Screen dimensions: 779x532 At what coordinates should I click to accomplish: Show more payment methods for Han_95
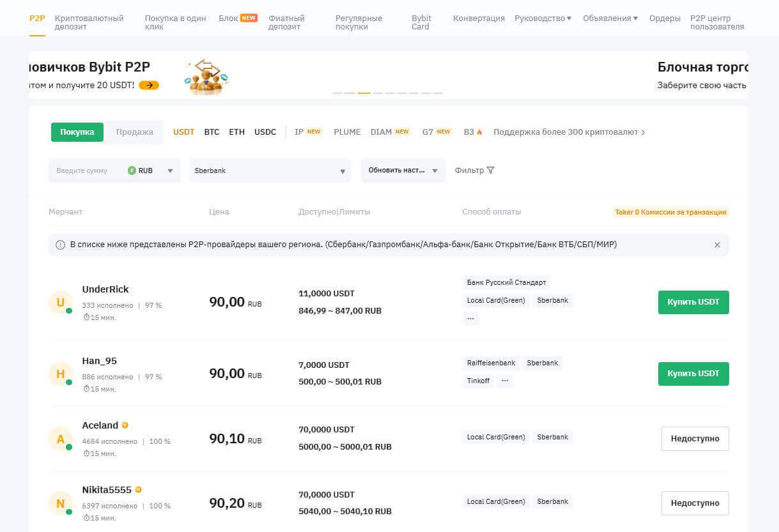coord(505,381)
